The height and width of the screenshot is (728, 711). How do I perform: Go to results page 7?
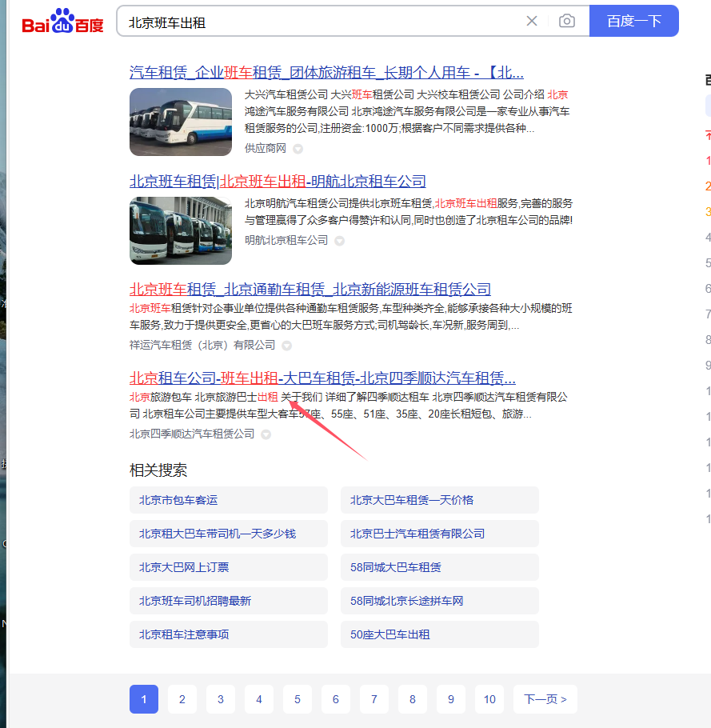tap(374, 699)
